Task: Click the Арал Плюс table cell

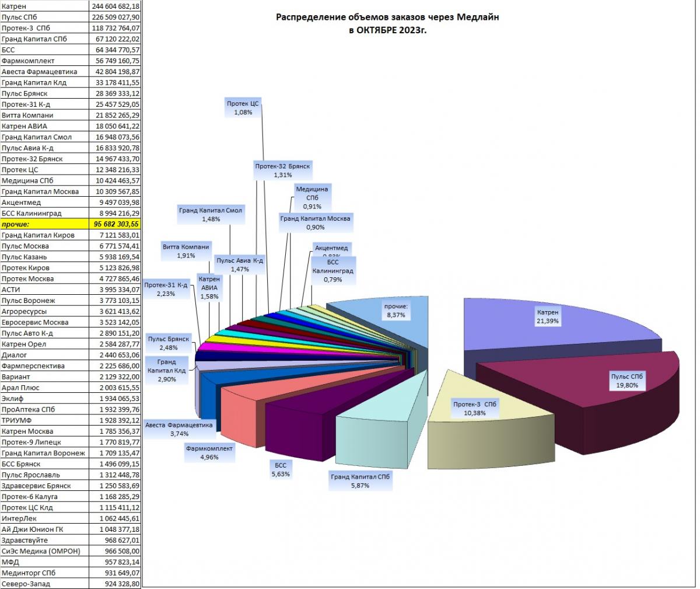Action: [45, 388]
